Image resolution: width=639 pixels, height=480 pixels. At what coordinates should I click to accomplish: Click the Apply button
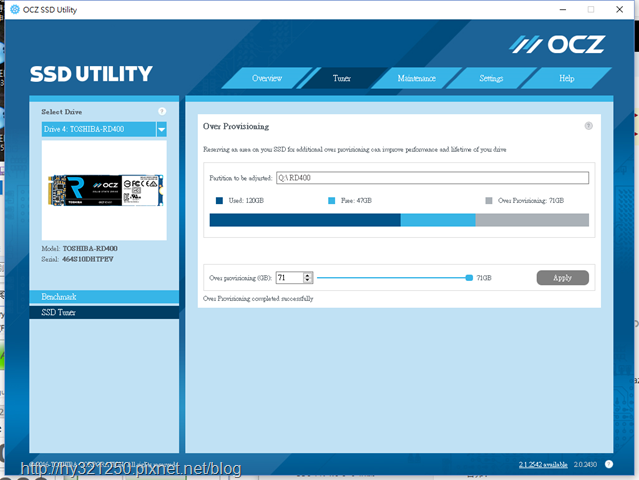pos(562,278)
